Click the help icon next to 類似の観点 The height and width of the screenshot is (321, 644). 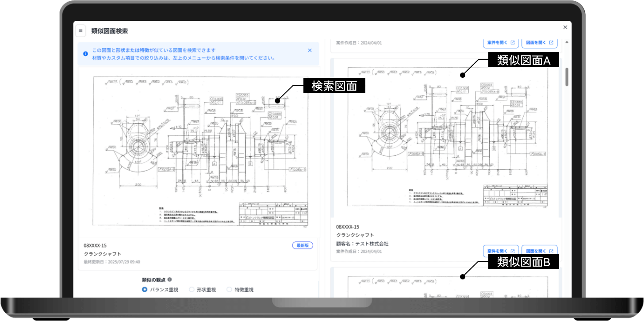coord(170,279)
